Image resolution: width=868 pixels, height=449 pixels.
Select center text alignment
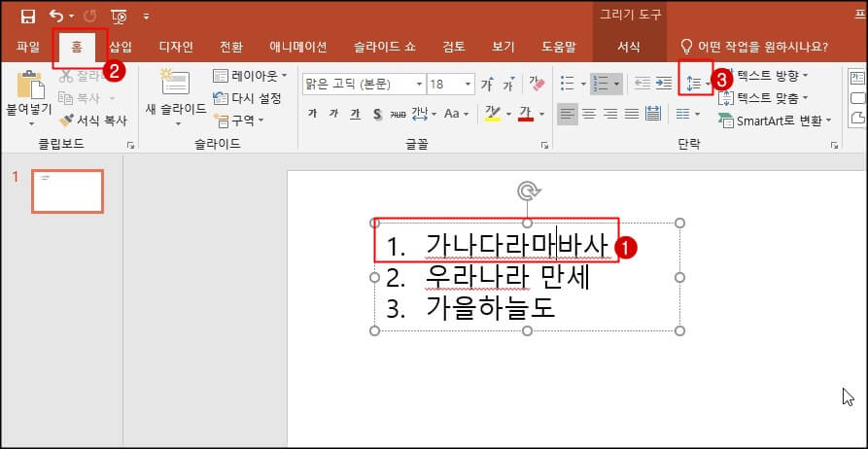[x=589, y=114]
